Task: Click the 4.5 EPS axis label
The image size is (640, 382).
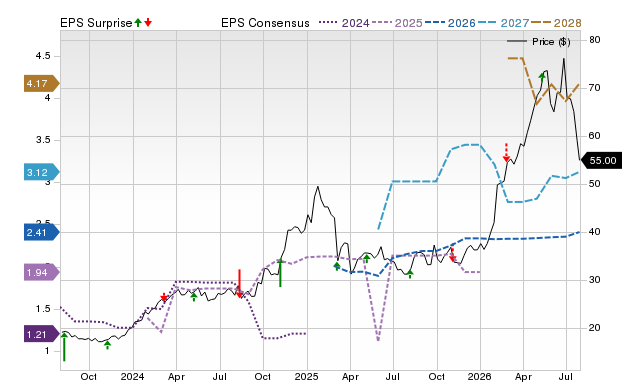Action: coord(43,56)
